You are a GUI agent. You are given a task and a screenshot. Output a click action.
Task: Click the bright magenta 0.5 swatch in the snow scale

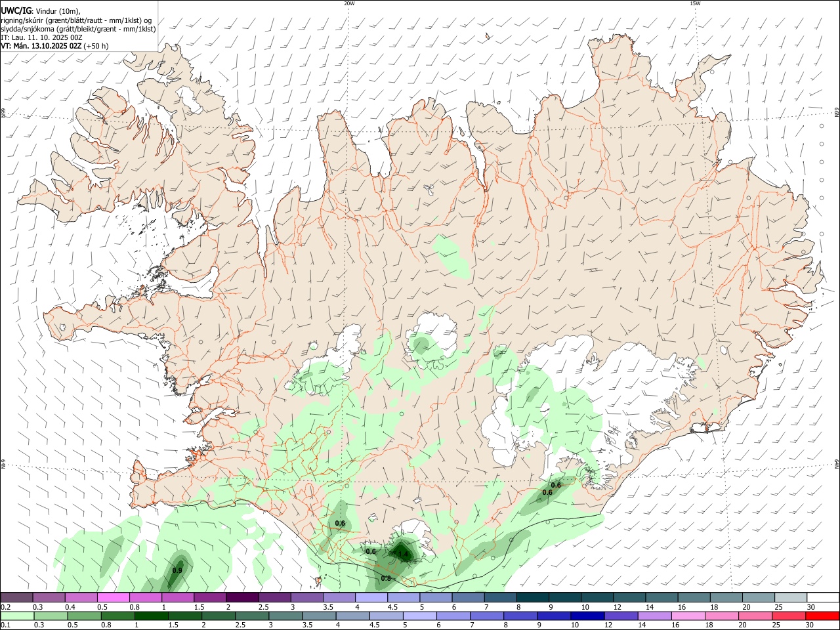click(113, 598)
